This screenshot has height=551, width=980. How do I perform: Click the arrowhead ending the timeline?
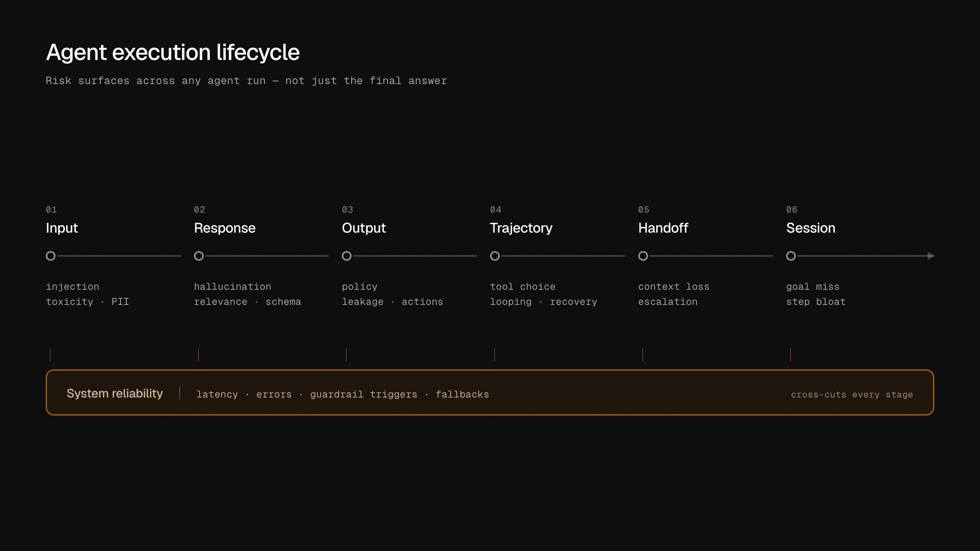[931, 256]
